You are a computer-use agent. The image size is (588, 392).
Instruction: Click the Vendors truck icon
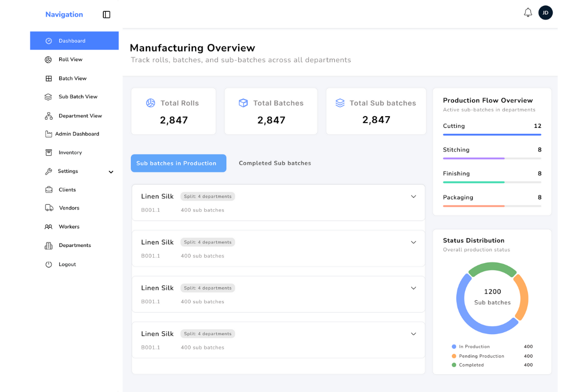49,208
